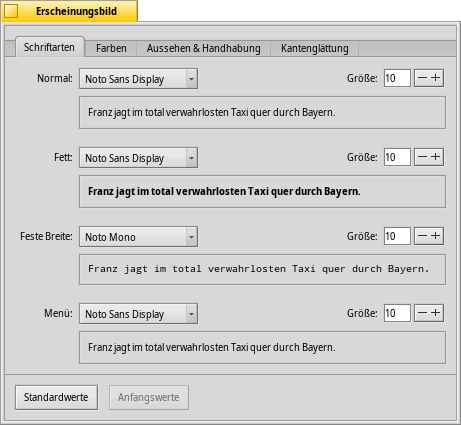Viewport: 461px width, 425px height.
Task: Open the Aussehen & Handhabung tab
Action: click(204, 48)
